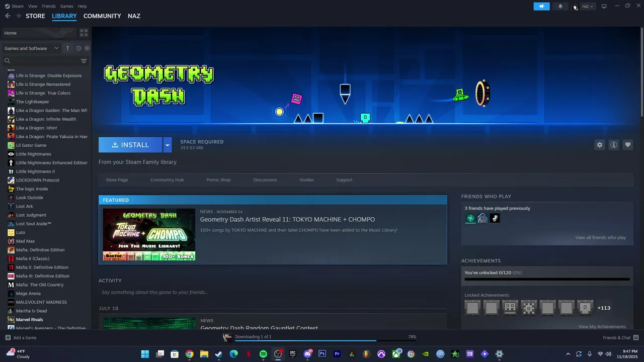Select Little Nightmares II in library
The width and height of the screenshot is (644, 362).
35,171
